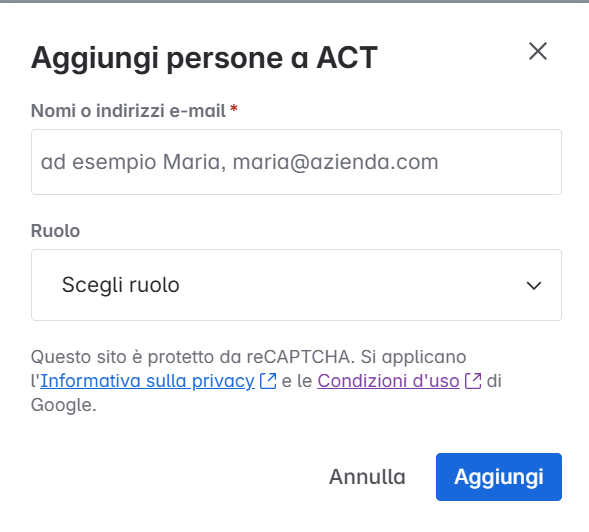Close the Aggiungi persone dialog with X
The width and height of the screenshot is (589, 532).
(x=538, y=51)
